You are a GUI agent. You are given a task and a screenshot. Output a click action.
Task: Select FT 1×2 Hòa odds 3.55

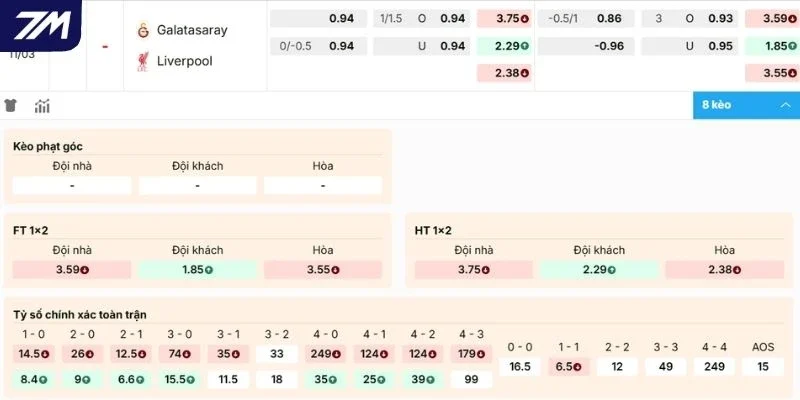point(323,270)
